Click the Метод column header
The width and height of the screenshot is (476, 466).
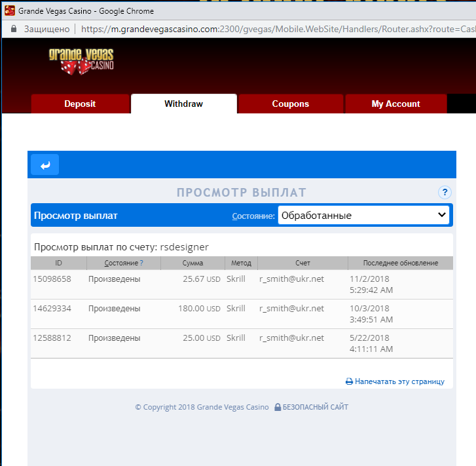pos(241,263)
